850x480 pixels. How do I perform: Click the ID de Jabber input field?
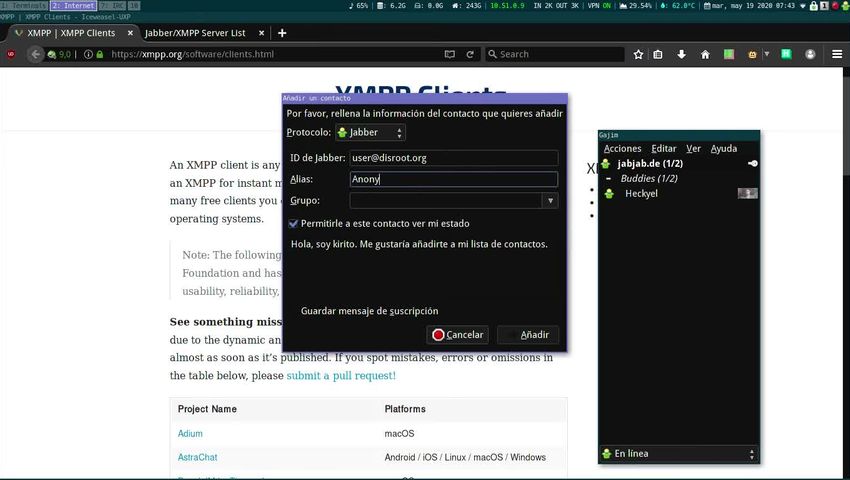(x=454, y=158)
